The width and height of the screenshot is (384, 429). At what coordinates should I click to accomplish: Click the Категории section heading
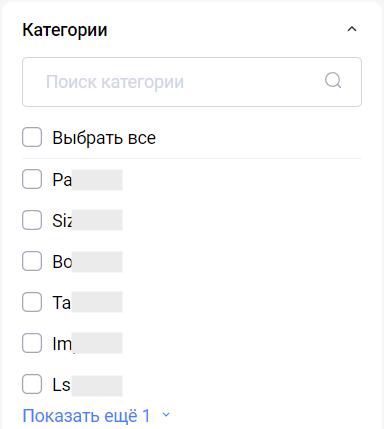[x=65, y=30]
